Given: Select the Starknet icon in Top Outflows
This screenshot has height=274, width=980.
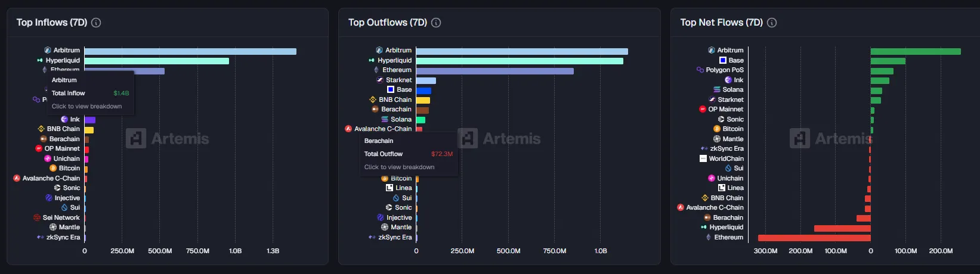Looking at the screenshot, I should coord(380,80).
